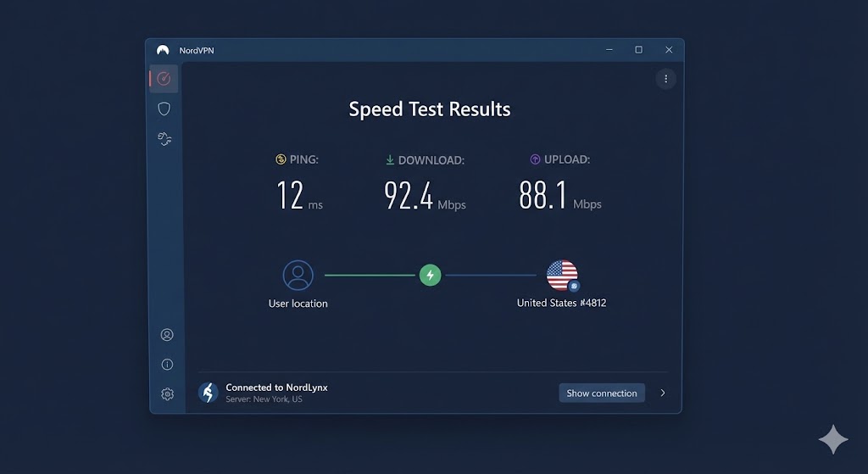Expand the chevron next to Show connection
868x474 pixels.
663,393
